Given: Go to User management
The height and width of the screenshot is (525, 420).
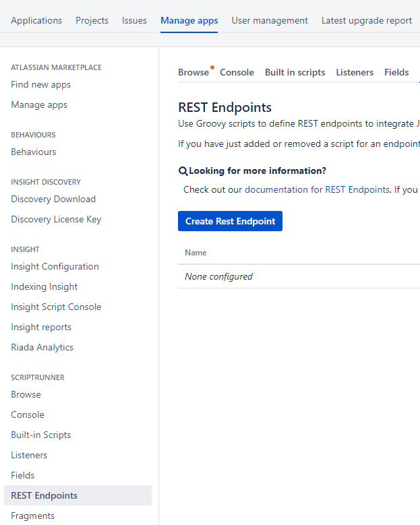Looking at the screenshot, I should [270, 21].
